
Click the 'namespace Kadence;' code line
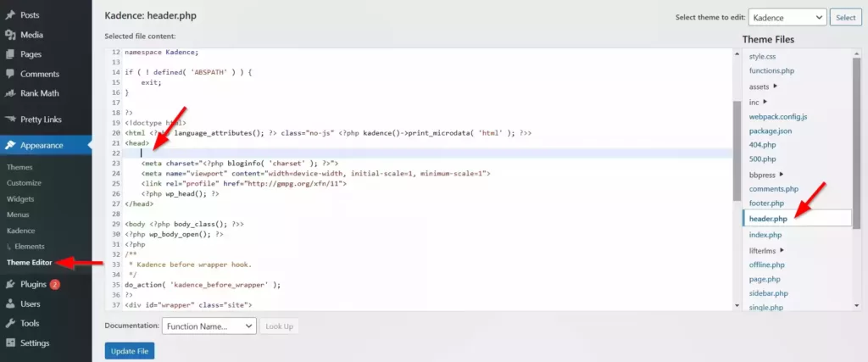click(x=162, y=52)
